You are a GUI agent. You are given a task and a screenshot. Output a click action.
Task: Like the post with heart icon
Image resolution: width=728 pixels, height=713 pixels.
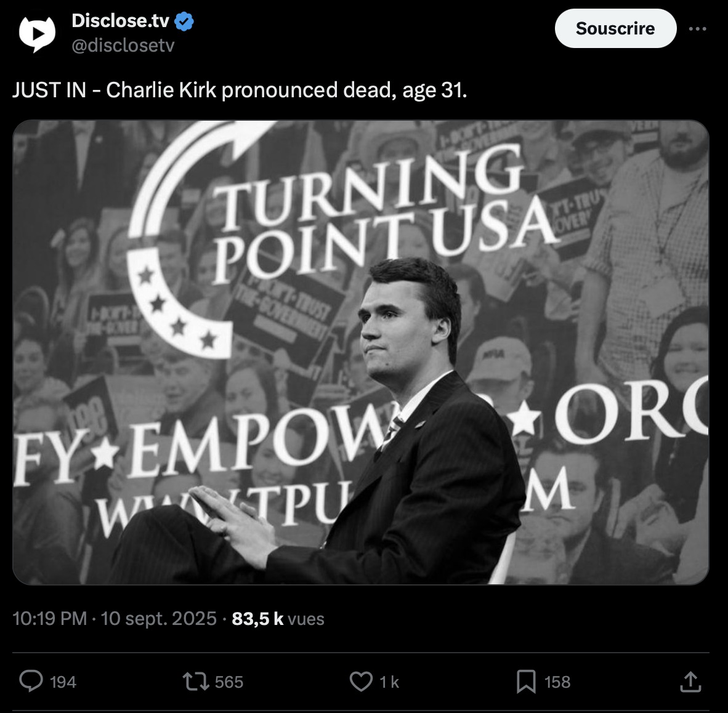(361, 682)
